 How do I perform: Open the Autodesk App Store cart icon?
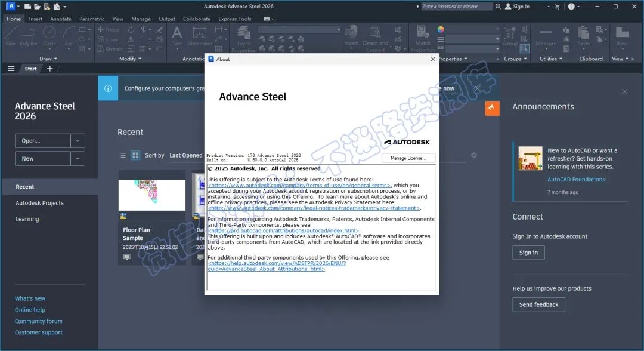pos(558,6)
